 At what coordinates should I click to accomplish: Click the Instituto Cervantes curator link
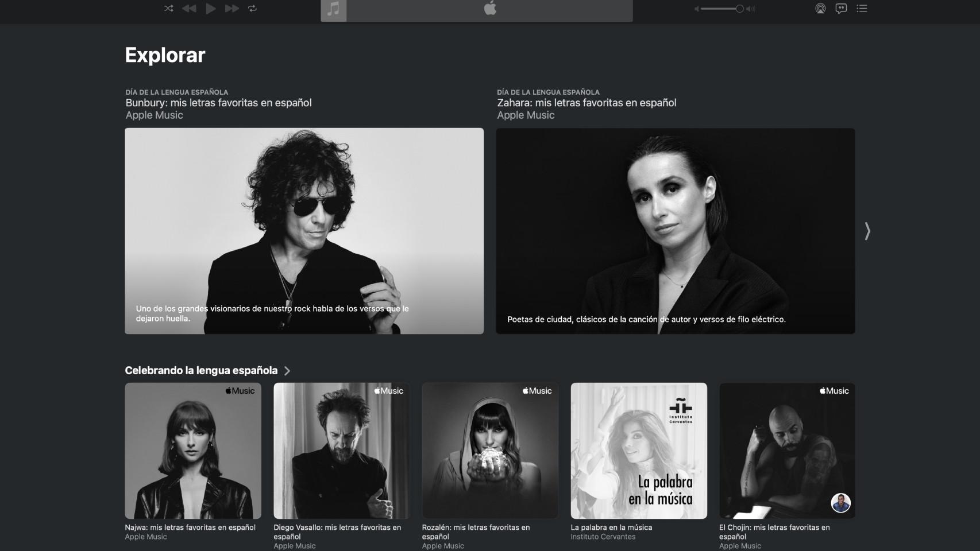tap(603, 537)
